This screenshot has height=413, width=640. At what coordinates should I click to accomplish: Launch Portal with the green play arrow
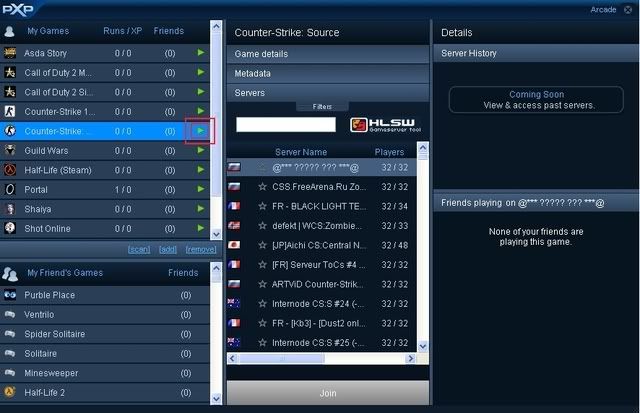200,189
